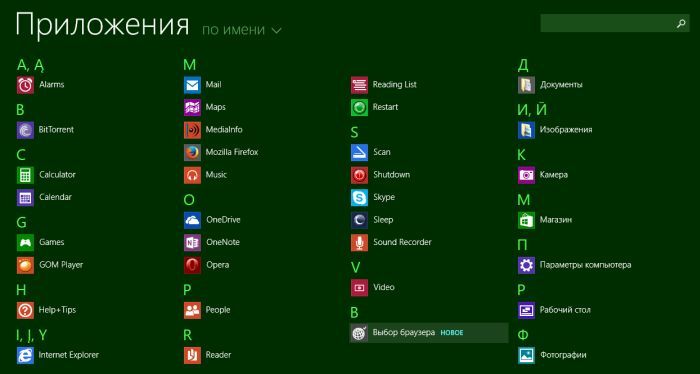This screenshot has width=700, height=374.
Task: Open the Параметры компьютера gear icon
Action: click(526, 265)
